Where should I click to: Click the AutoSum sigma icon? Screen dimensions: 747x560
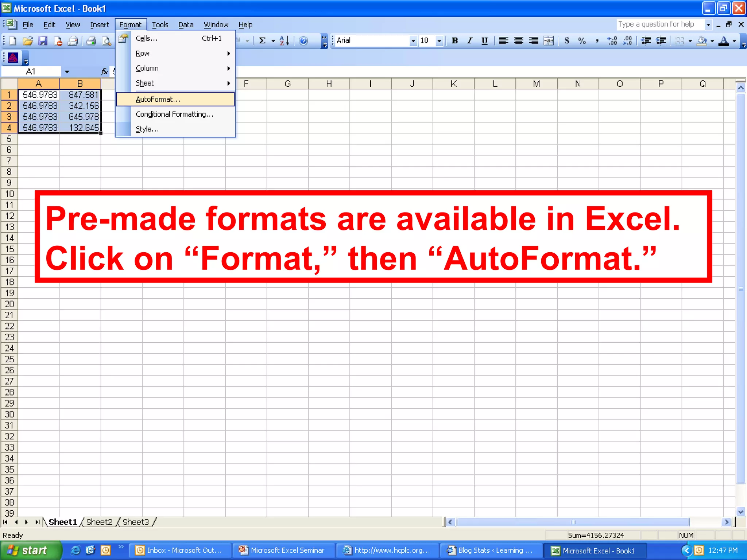click(x=262, y=41)
